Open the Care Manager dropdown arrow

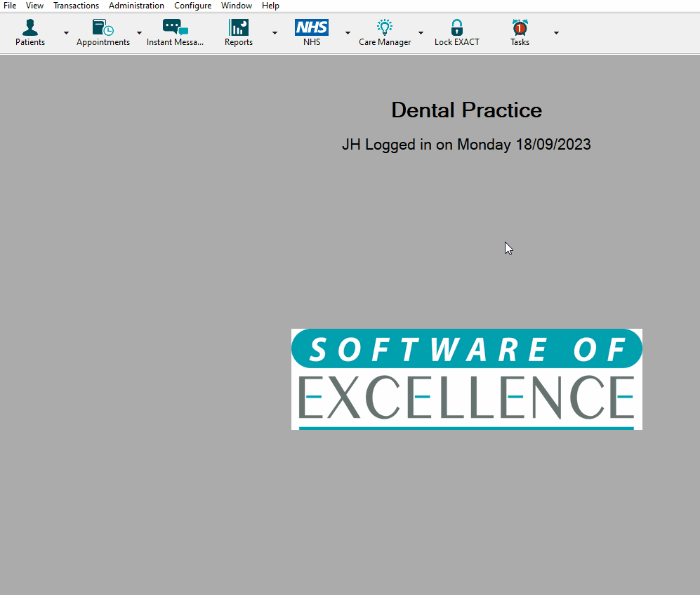click(421, 33)
